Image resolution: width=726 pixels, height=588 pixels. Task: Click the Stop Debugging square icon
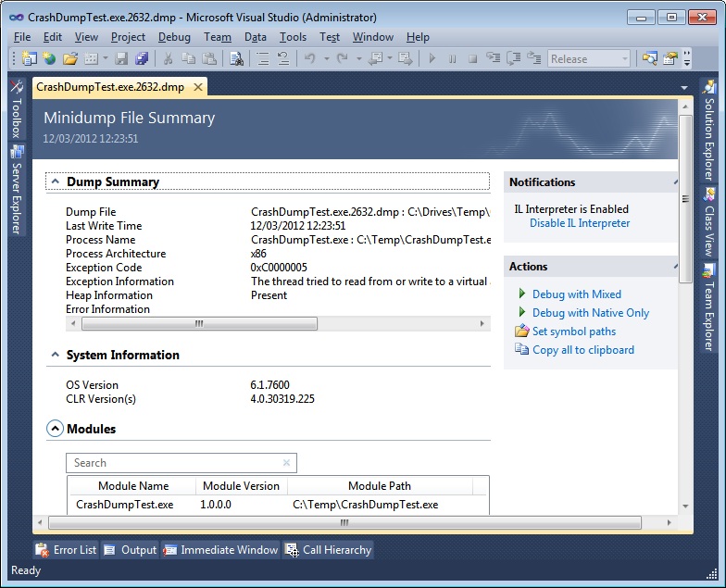[x=472, y=59]
